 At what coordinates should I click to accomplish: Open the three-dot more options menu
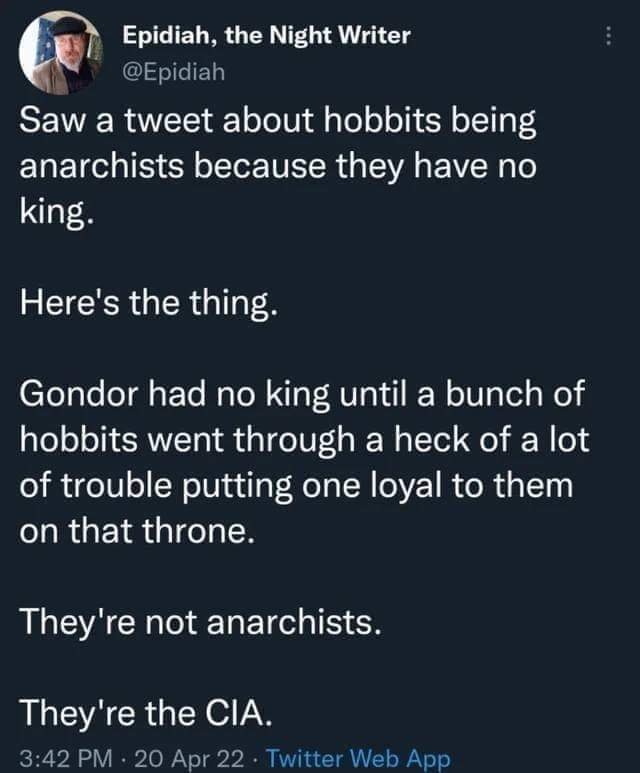click(x=609, y=36)
